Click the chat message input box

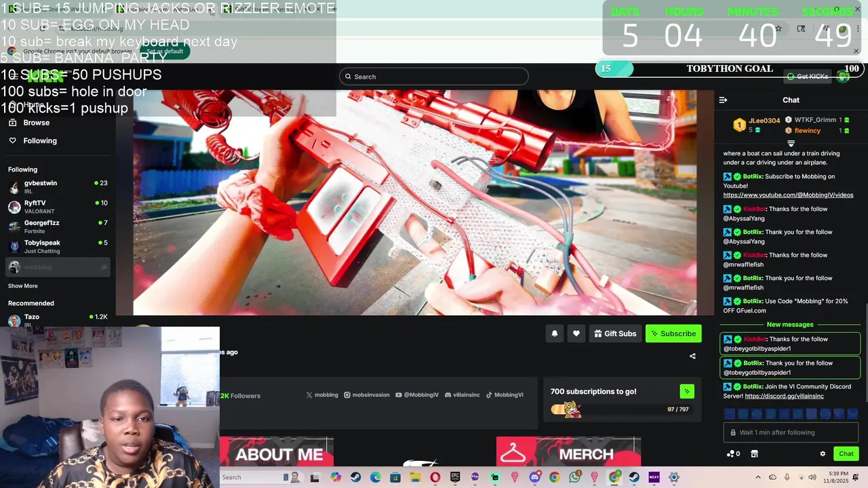point(791,432)
